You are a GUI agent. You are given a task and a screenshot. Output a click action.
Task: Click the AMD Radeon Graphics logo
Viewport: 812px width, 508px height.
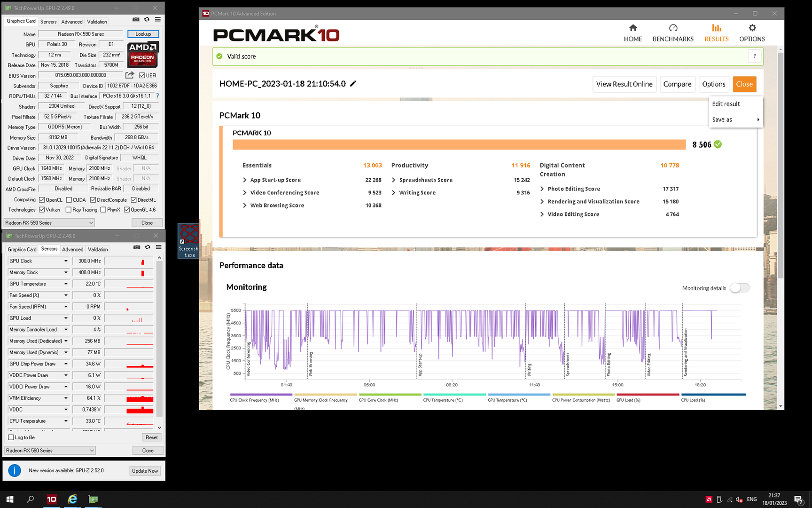coord(143,55)
